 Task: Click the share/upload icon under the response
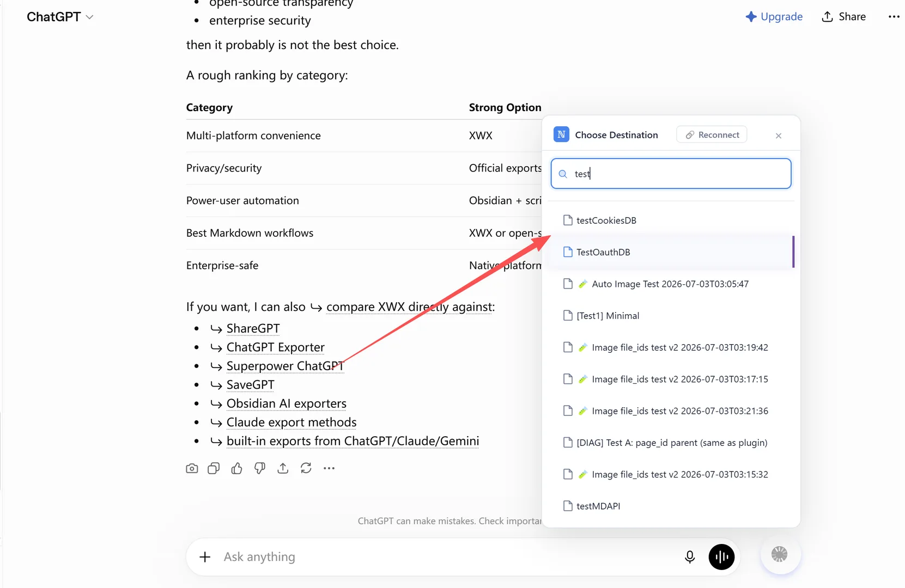tap(283, 468)
